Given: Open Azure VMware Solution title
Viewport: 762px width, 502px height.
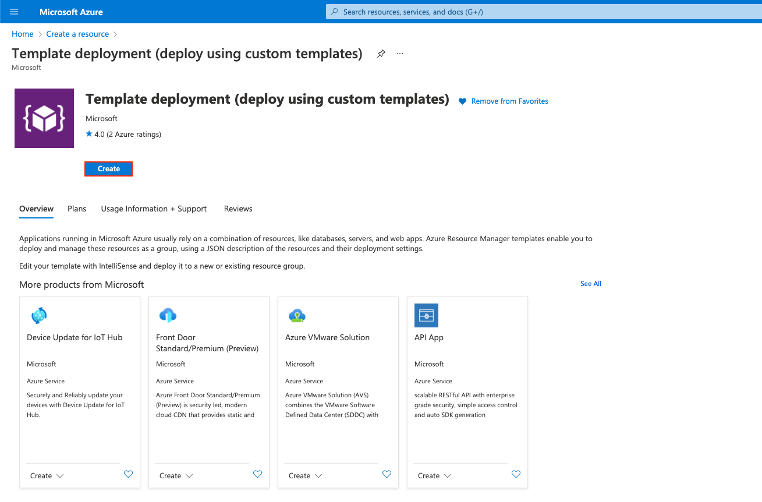Looking at the screenshot, I should [x=327, y=337].
